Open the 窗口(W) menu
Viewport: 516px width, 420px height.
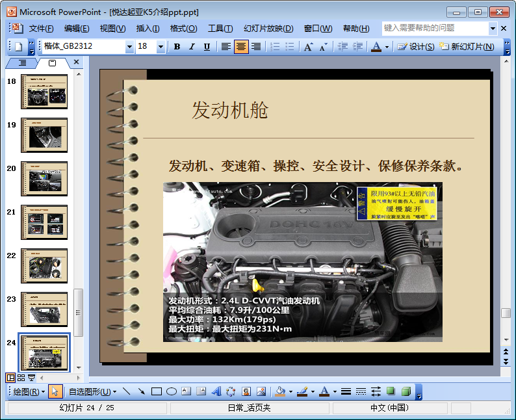click(x=318, y=29)
